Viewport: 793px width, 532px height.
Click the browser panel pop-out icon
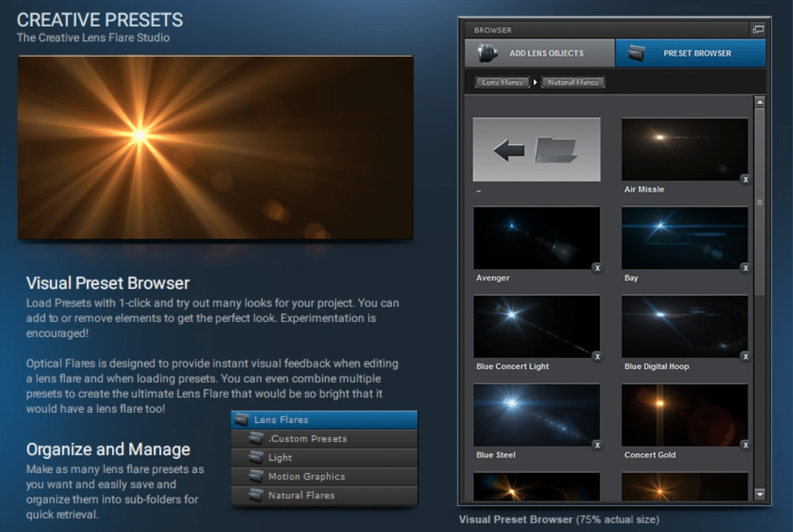tap(758, 29)
